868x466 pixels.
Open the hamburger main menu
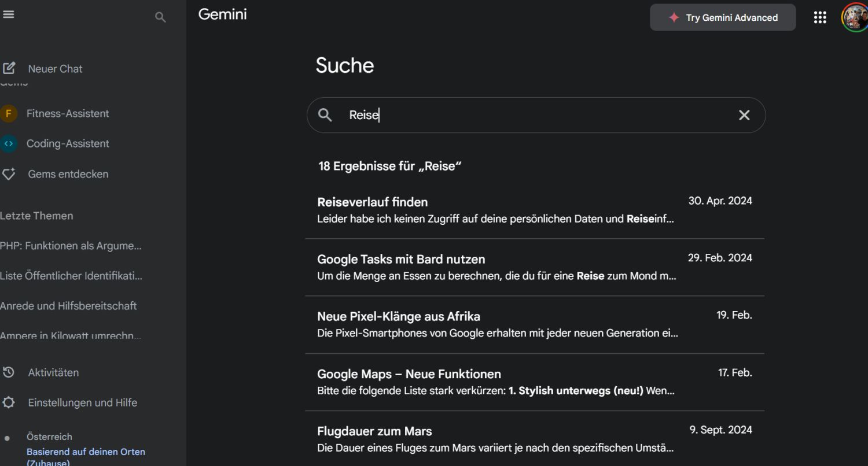tap(8, 15)
